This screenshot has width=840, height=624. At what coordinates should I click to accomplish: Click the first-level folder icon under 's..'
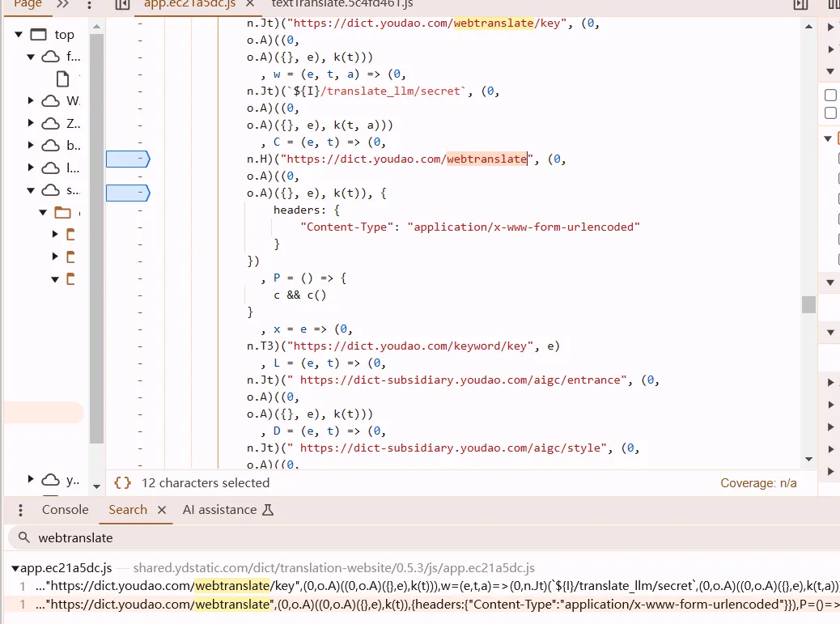click(62, 213)
